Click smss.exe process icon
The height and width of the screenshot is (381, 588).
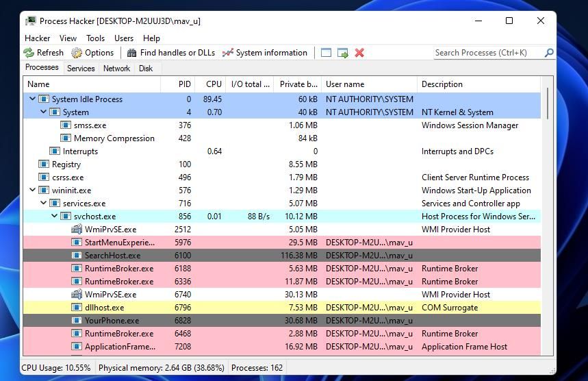66,125
